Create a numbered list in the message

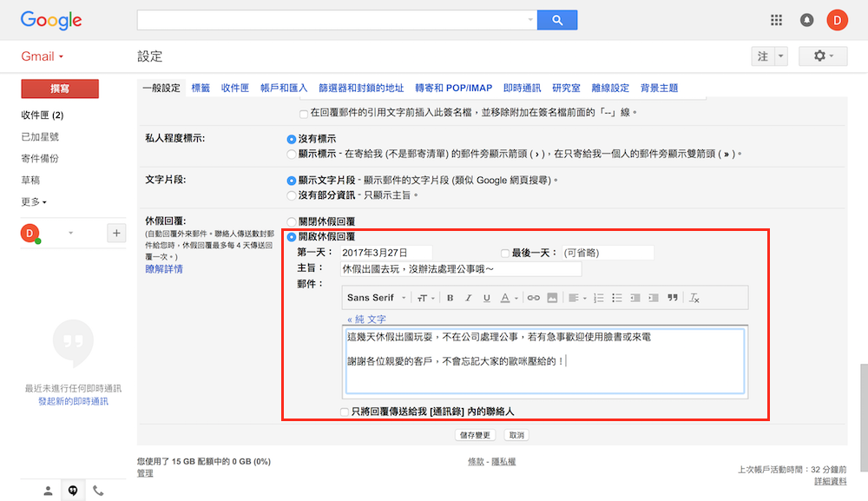(598, 298)
